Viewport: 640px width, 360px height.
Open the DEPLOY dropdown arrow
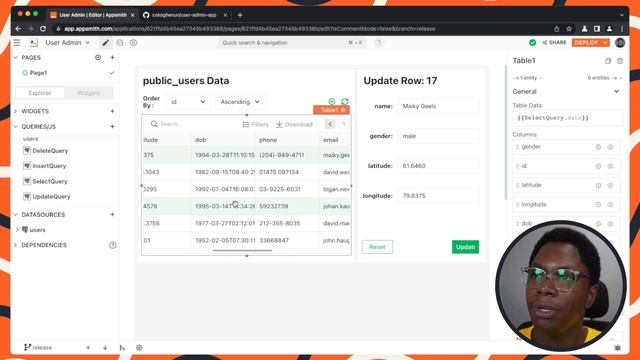click(x=605, y=42)
